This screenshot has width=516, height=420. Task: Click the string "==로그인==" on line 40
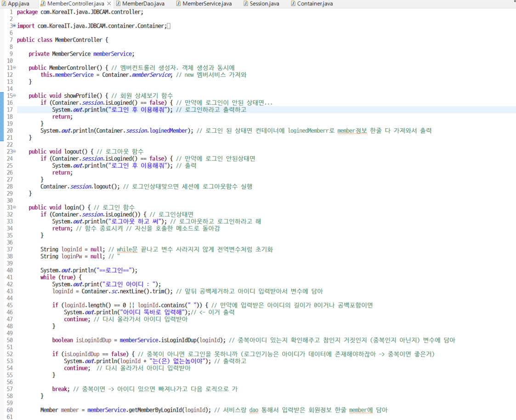(x=114, y=270)
